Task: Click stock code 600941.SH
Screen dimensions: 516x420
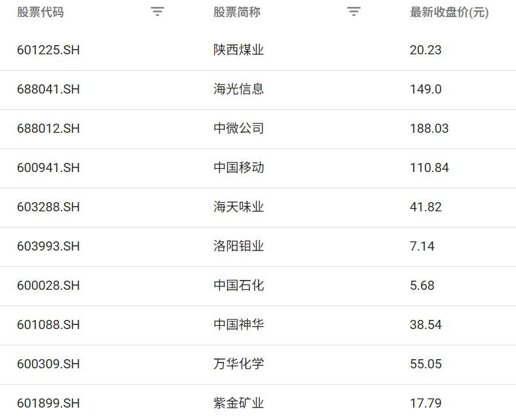Action: click(48, 168)
